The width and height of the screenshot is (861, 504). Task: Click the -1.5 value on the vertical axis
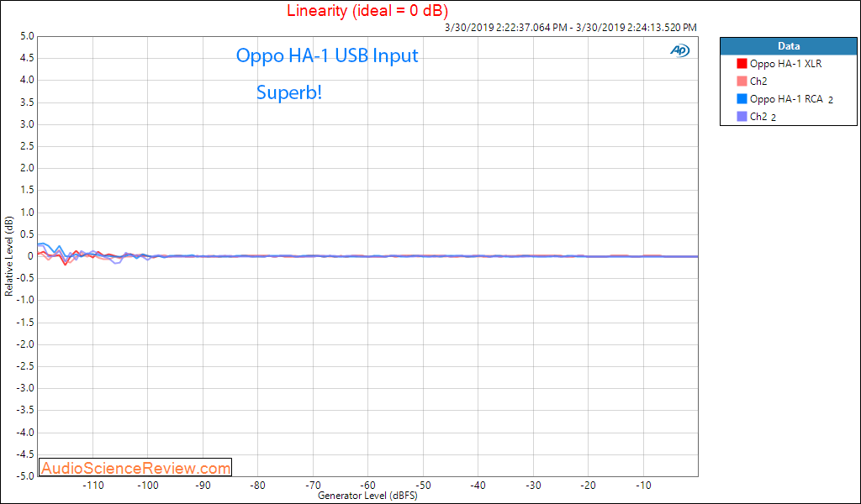[25, 323]
